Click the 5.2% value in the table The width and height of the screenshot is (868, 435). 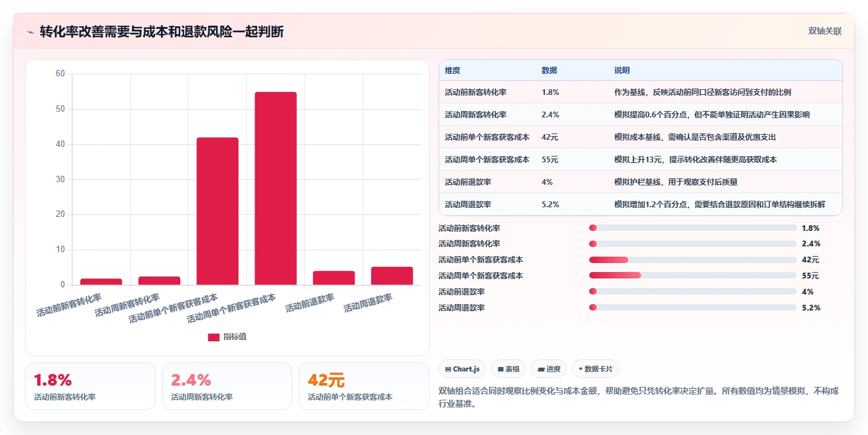click(x=551, y=205)
